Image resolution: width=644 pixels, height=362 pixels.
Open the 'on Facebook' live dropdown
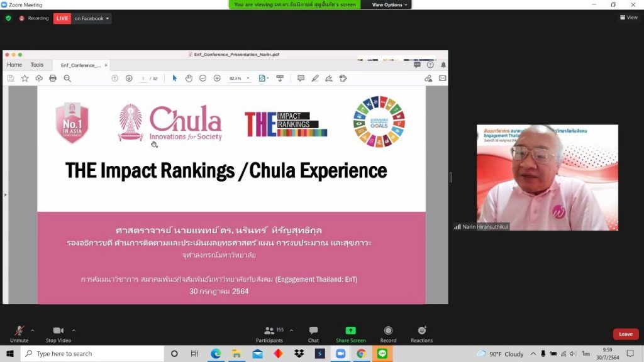(92, 18)
